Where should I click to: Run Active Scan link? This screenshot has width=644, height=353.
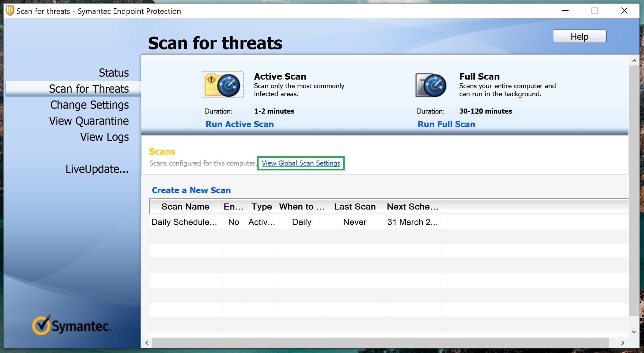coord(240,124)
